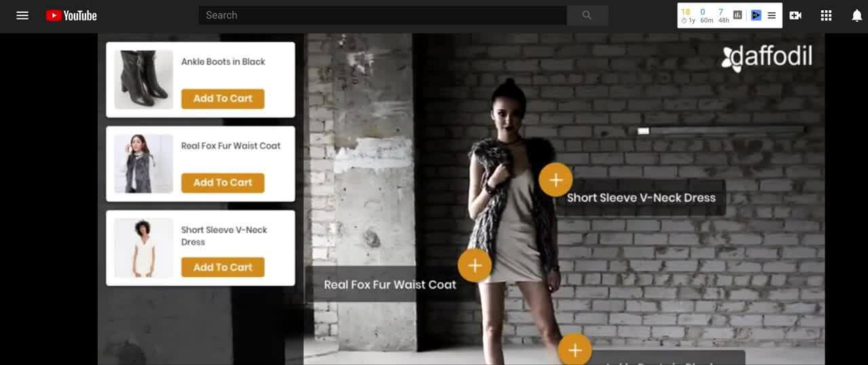Open the YouTube hamburger guide menu

tap(22, 15)
